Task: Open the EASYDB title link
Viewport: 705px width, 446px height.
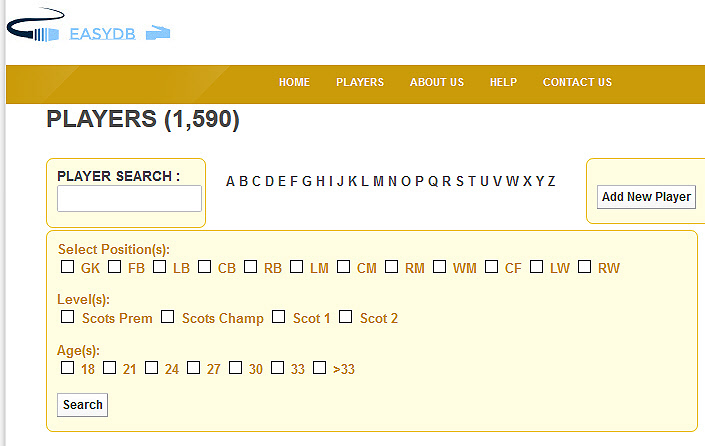Action: pos(102,34)
